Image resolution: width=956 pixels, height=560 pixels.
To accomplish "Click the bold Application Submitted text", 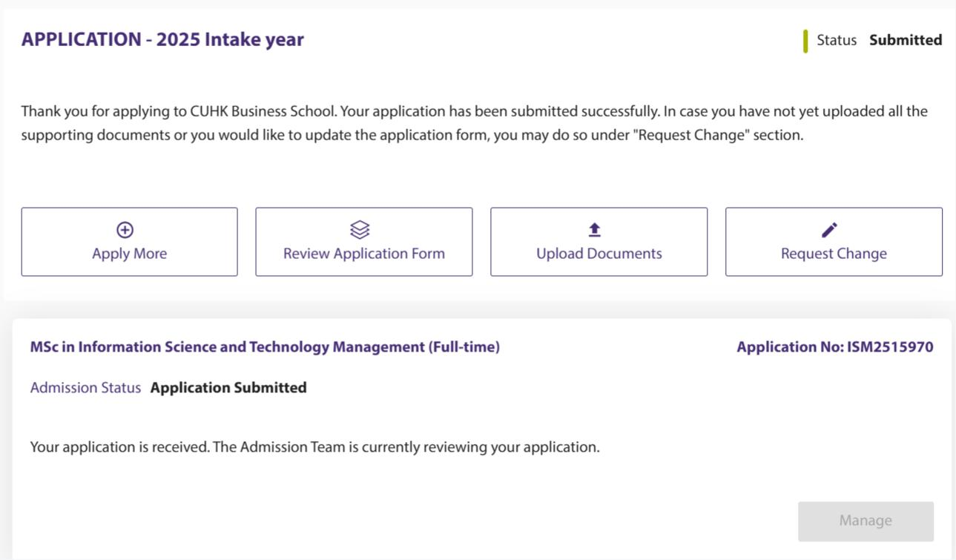I will coord(228,387).
